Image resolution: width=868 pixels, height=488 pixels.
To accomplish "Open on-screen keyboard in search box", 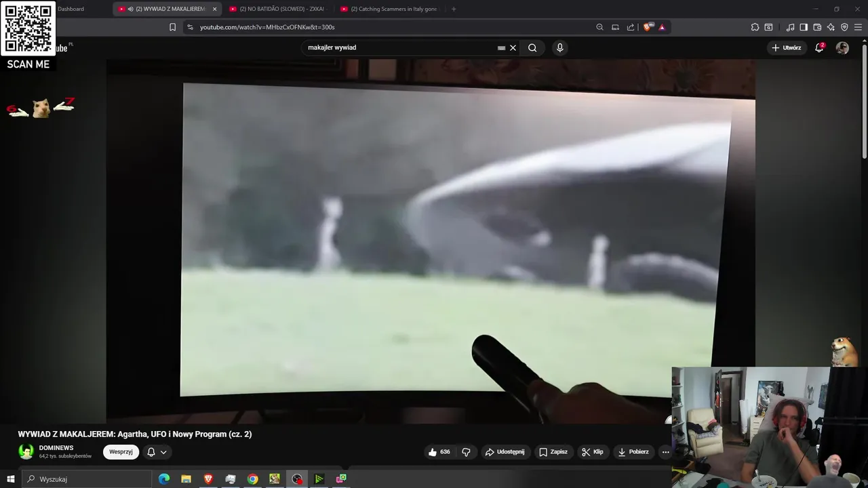I will tap(501, 47).
